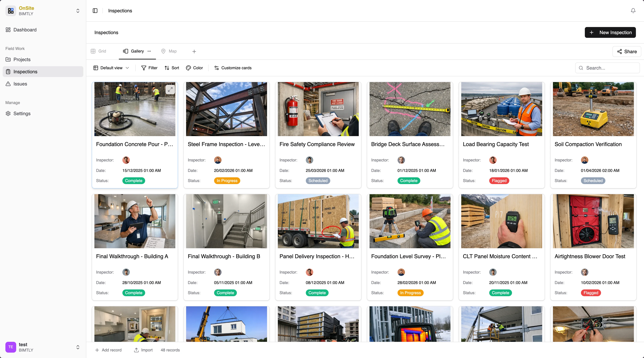Open the Default view dropdown
644x358 pixels.
[111, 68]
